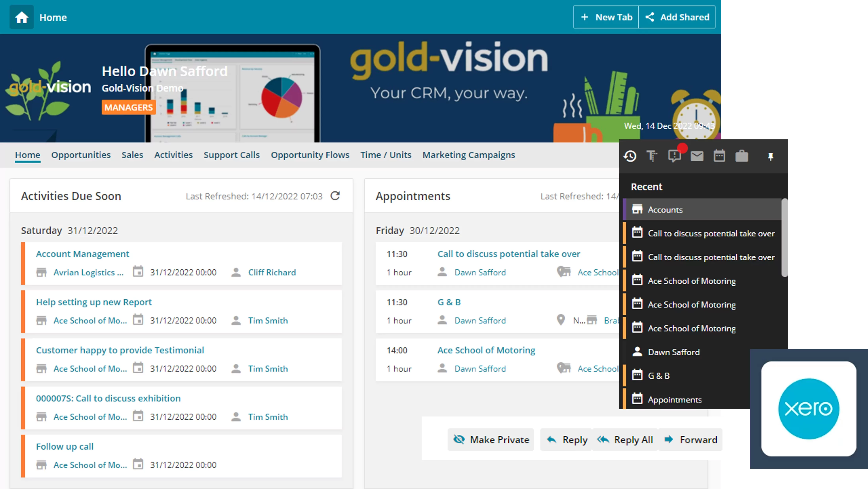Image resolution: width=868 pixels, height=489 pixels.
Task: Switch to Support Calls tab
Action: click(x=231, y=155)
